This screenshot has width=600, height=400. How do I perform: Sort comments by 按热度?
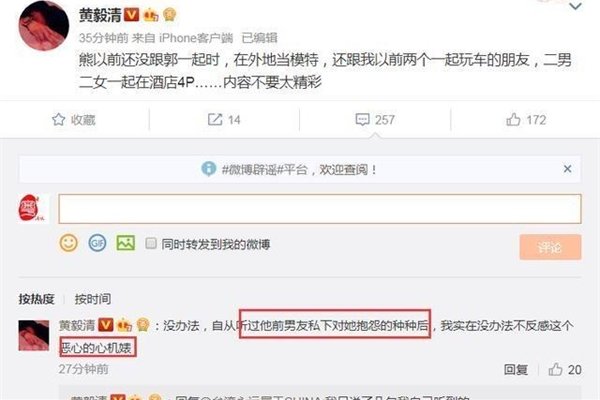click(x=37, y=299)
